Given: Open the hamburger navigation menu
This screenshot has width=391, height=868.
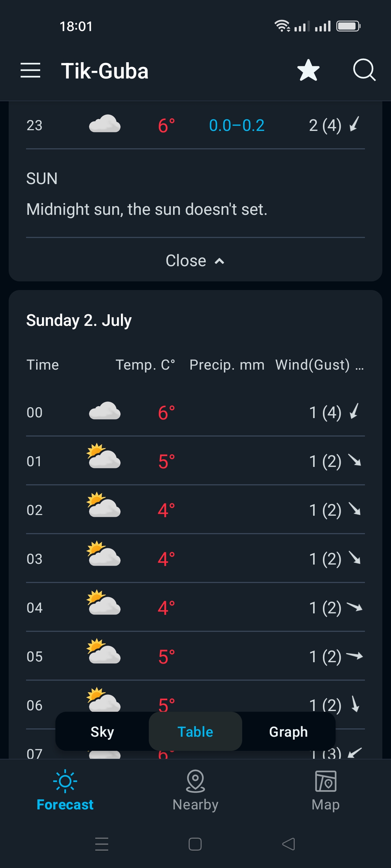Looking at the screenshot, I should pyautogui.click(x=30, y=70).
